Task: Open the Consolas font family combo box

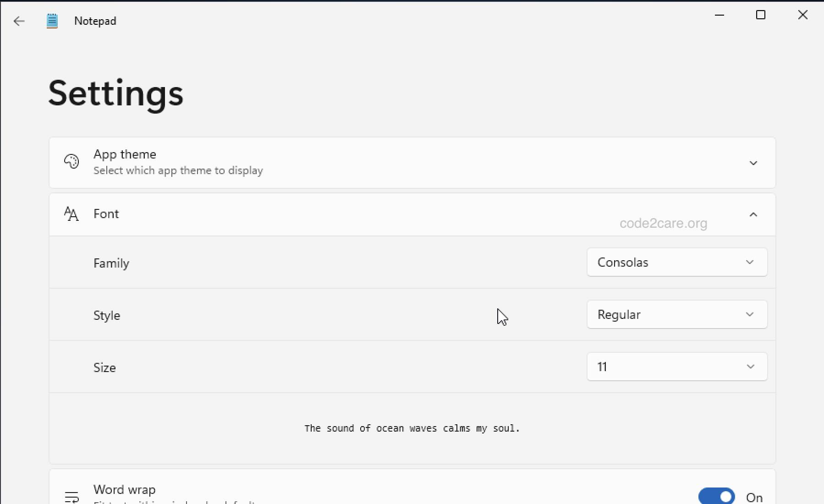Action: click(677, 262)
